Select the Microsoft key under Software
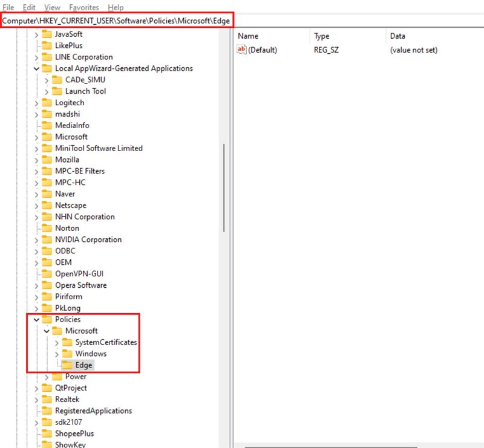The image size is (484, 448). (x=71, y=137)
